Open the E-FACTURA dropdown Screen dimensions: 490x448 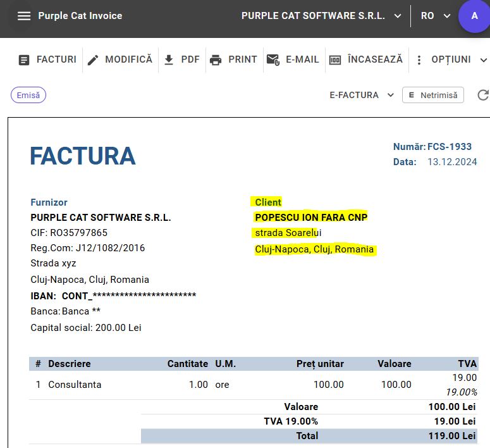pos(362,95)
